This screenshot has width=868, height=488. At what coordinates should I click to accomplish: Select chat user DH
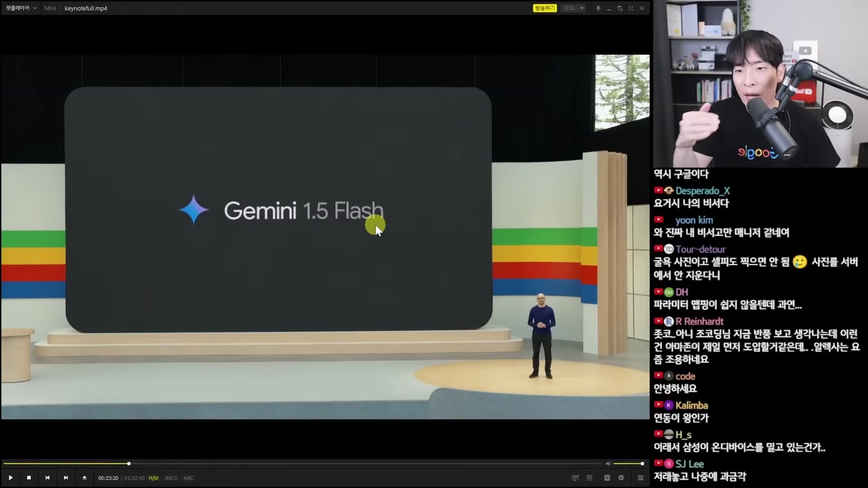click(x=681, y=292)
